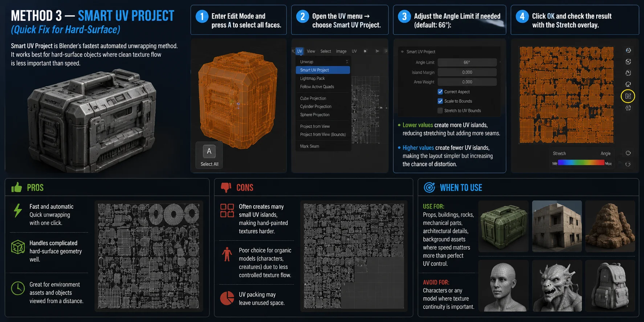Click the WHEN TO USE target icon
The image size is (644, 322).
(429, 187)
